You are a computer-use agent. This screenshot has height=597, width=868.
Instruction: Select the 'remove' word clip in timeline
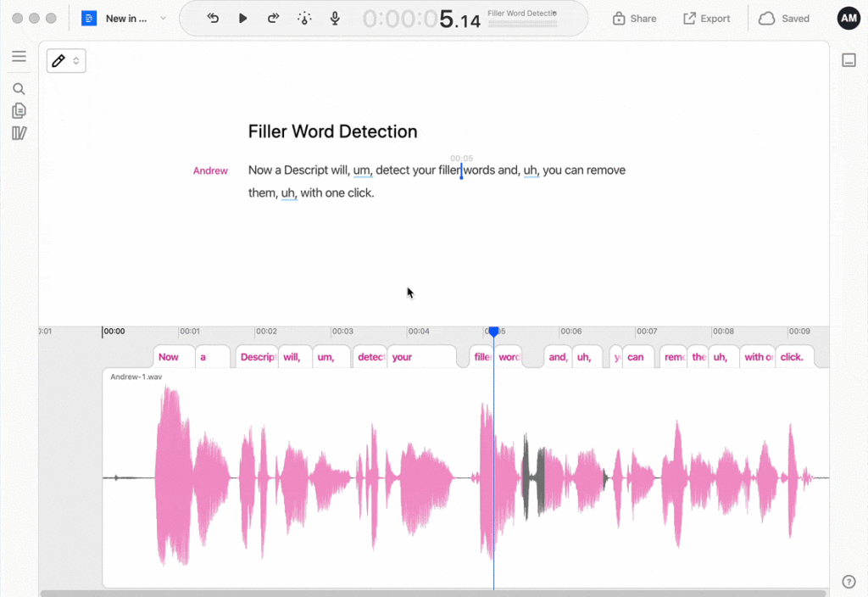tap(674, 357)
